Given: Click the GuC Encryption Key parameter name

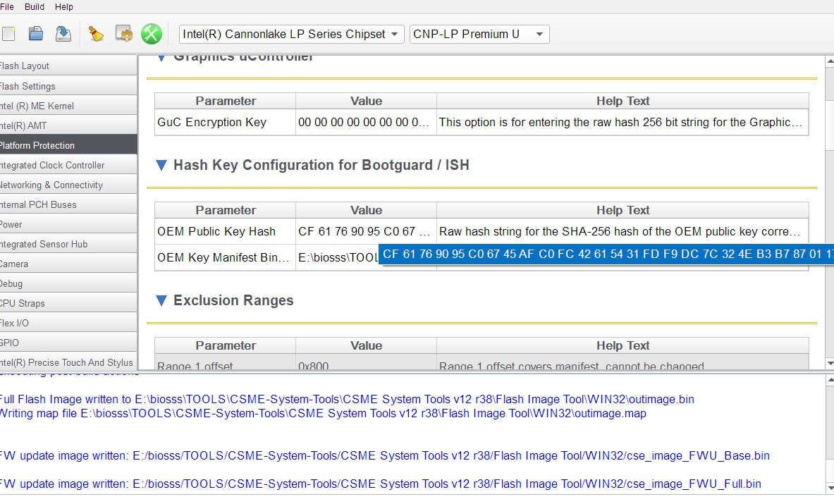Looking at the screenshot, I should [211, 122].
